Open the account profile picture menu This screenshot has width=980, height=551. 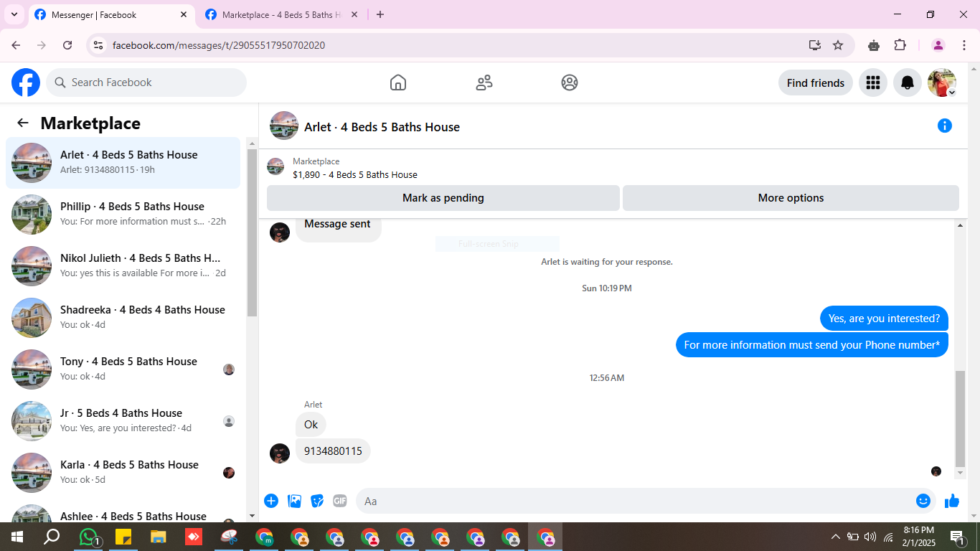click(x=942, y=83)
